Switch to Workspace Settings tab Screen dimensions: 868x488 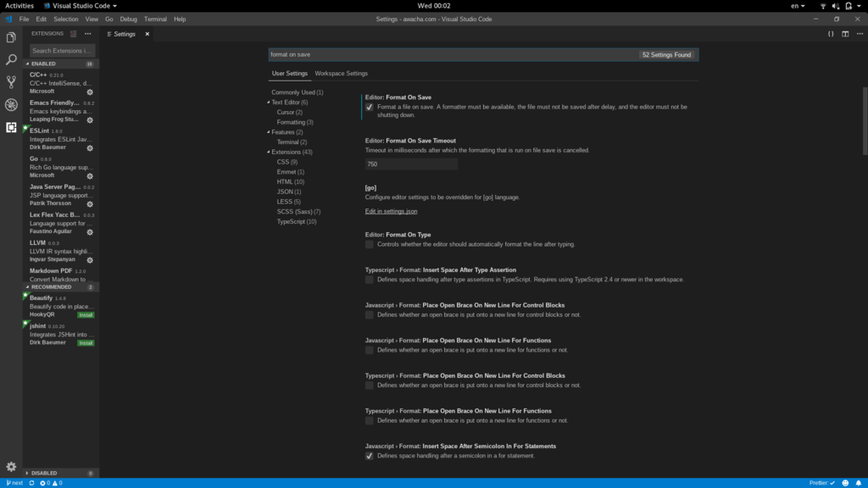coord(341,74)
